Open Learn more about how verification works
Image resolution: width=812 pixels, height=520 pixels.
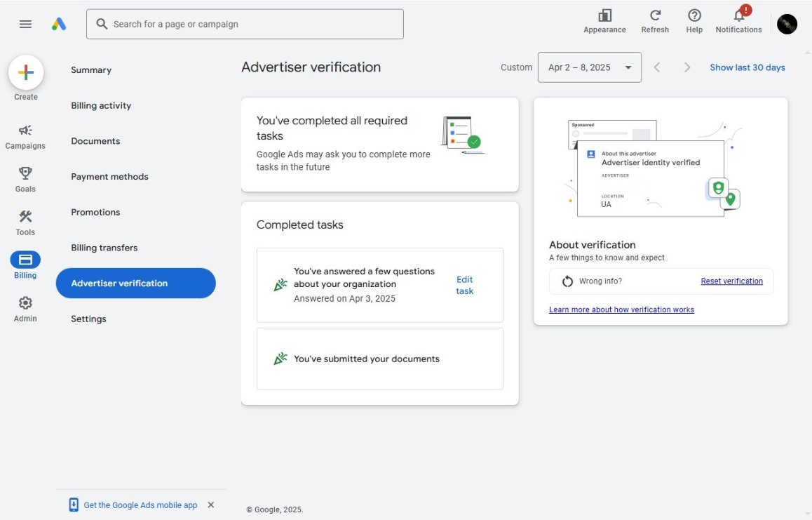tap(621, 309)
